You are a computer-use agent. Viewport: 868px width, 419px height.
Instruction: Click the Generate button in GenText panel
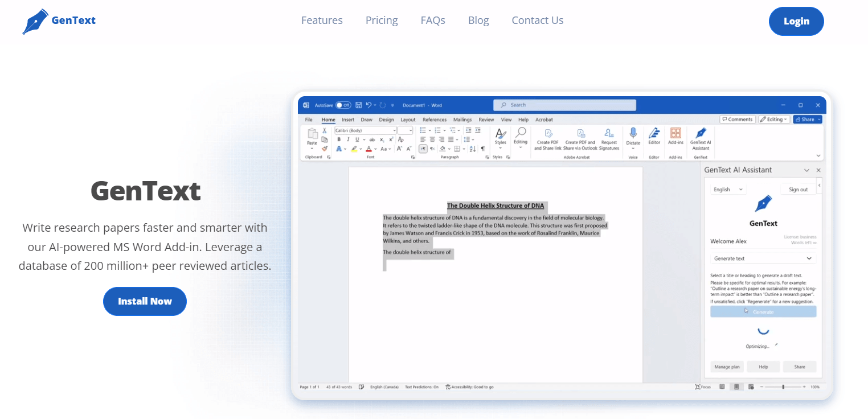click(763, 312)
